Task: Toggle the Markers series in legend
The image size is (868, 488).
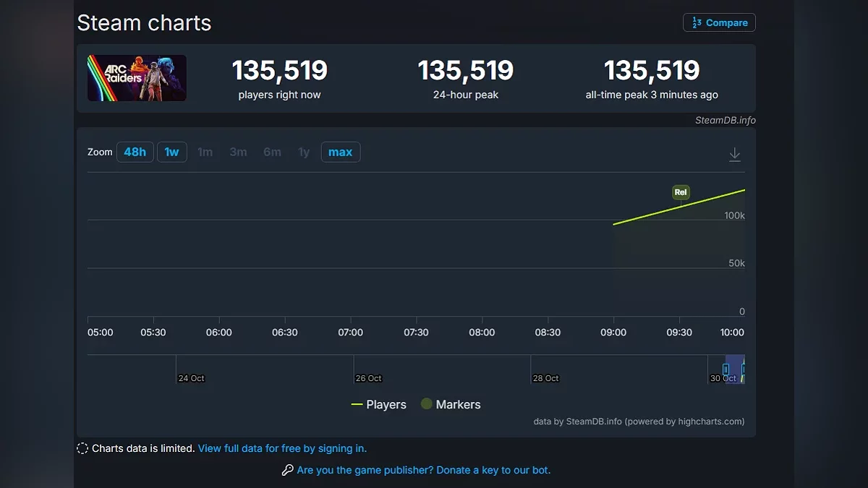Action: tap(451, 405)
